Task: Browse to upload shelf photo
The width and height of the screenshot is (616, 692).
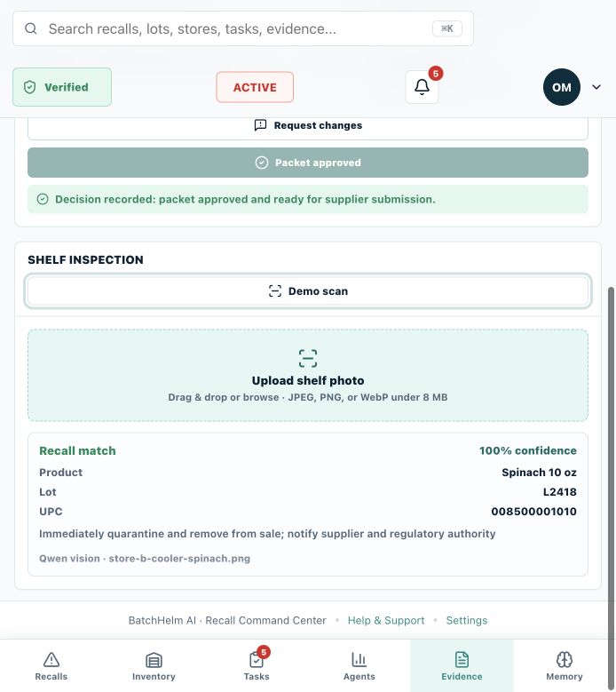Action: click(x=308, y=375)
